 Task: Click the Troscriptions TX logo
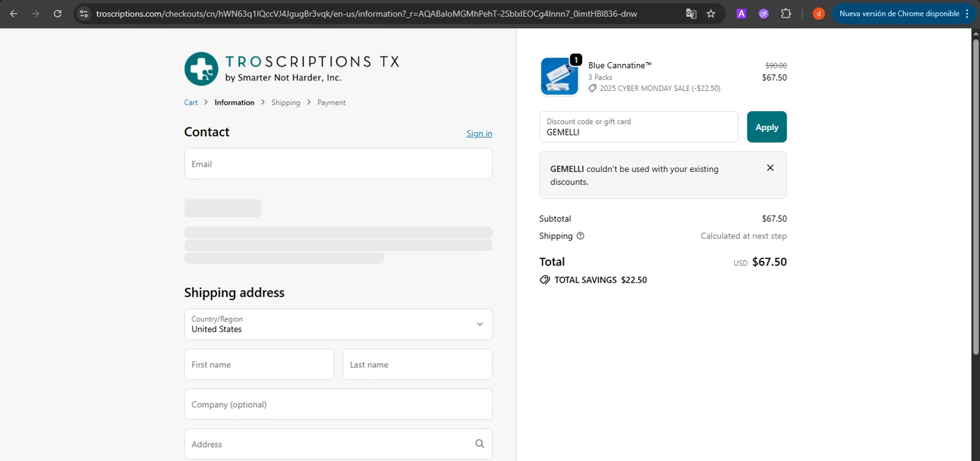click(x=291, y=69)
